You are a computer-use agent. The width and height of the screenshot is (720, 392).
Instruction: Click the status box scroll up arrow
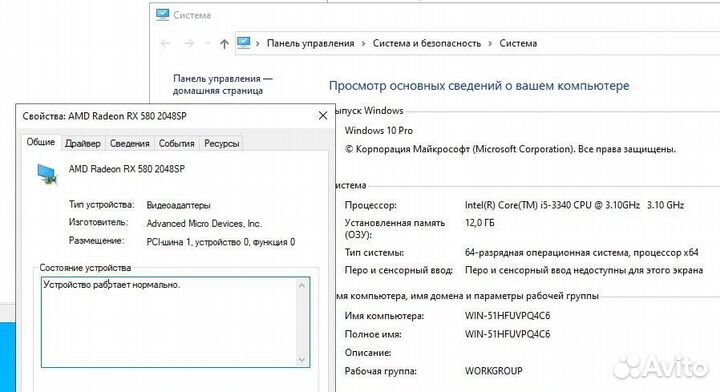(x=302, y=286)
